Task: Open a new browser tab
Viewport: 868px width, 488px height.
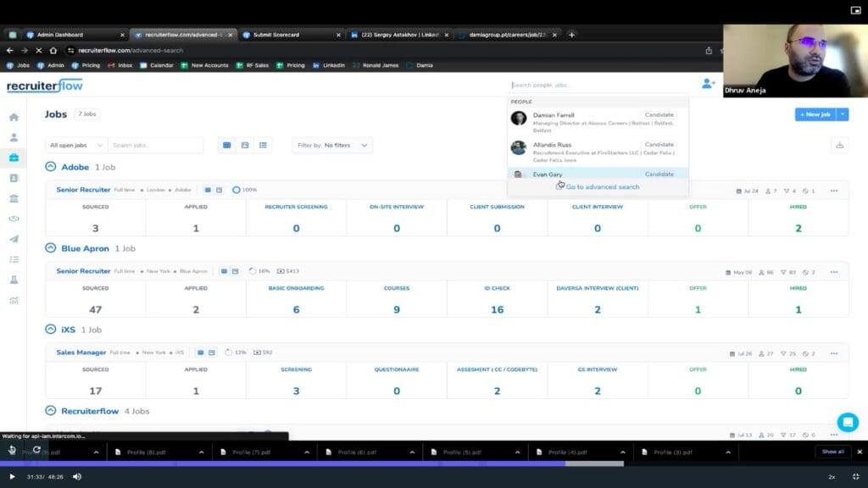Action: pos(572,34)
